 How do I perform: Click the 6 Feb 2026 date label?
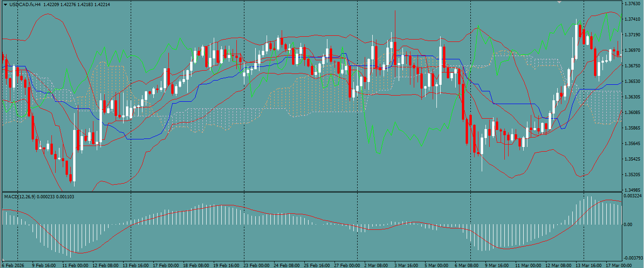tap(12, 265)
